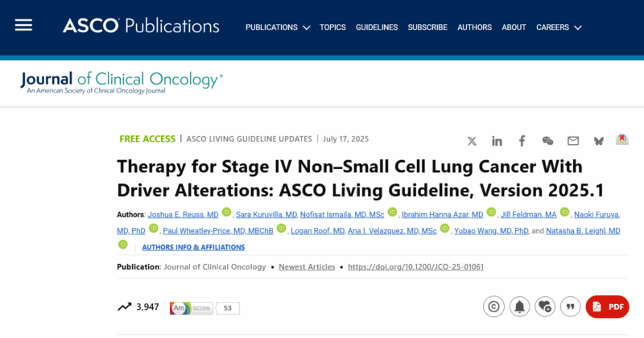Expand the Careers dropdown menu
The height and width of the screenshot is (338, 644).
point(559,27)
